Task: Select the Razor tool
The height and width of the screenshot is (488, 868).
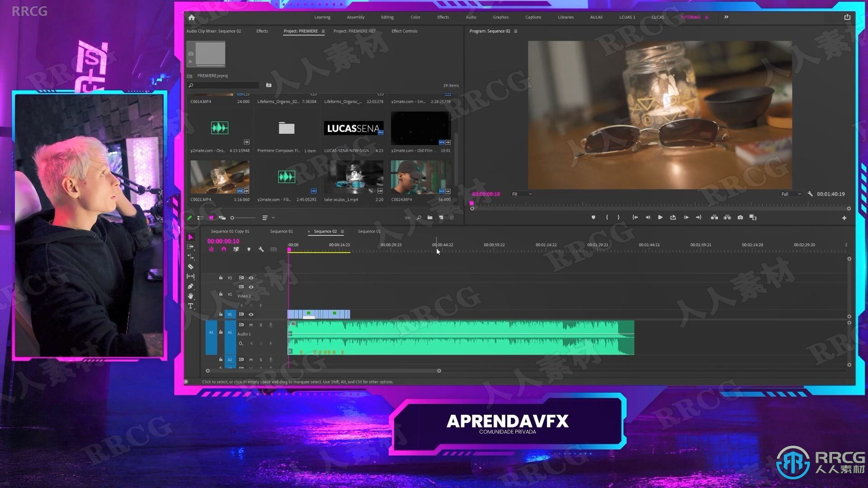Action: tap(190, 267)
